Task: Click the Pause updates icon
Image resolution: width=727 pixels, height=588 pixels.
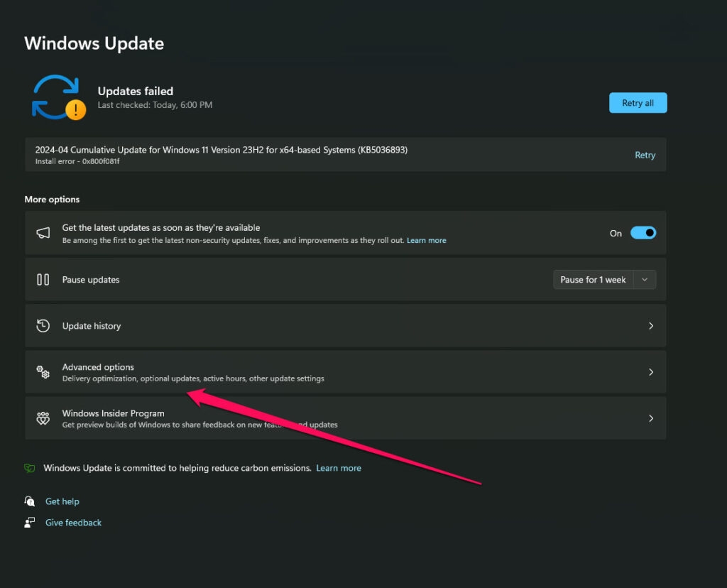Action: (43, 280)
